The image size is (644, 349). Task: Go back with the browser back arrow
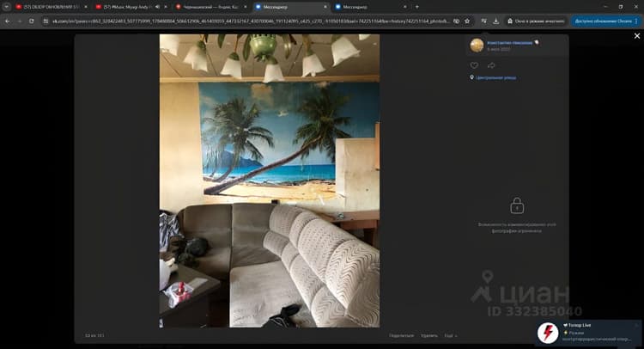[8, 21]
